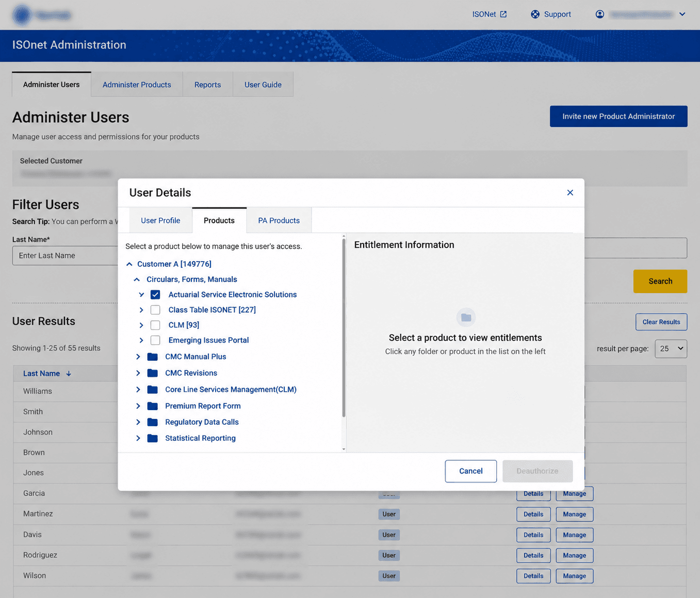Select the Products tab in dialog
This screenshot has height=598, width=700.
219,220
